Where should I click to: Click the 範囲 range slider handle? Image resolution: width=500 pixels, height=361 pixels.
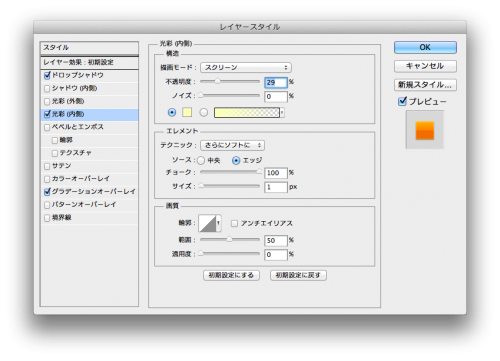(x=229, y=239)
